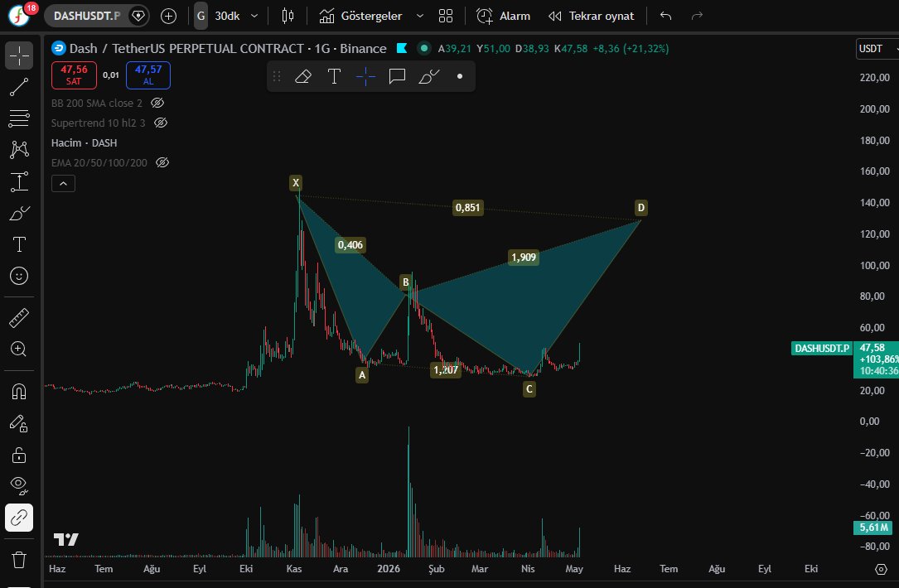899x588 pixels.
Task: Select the trend line drawing tool
Action: 19,87
